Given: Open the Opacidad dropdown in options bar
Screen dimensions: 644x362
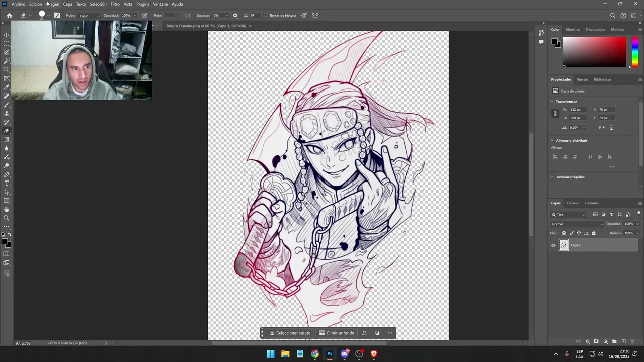Looking at the screenshot, I should click(x=135, y=15).
